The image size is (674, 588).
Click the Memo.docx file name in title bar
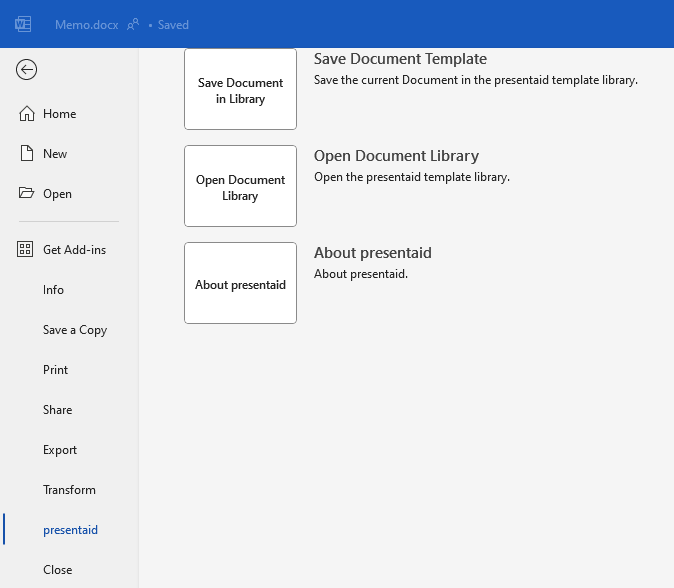[x=86, y=25]
